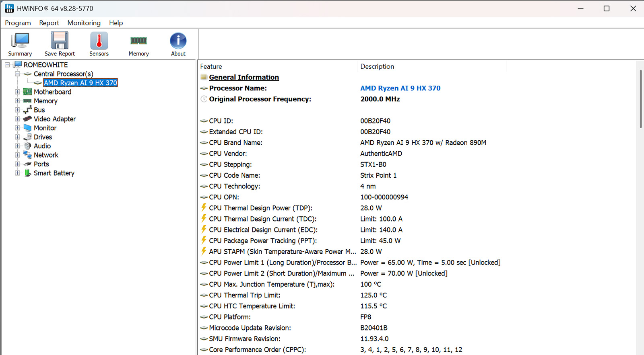Click lightning icon beside CPU Package Power Tracking
Image resolution: width=644 pixels, height=355 pixels.
pyautogui.click(x=204, y=240)
